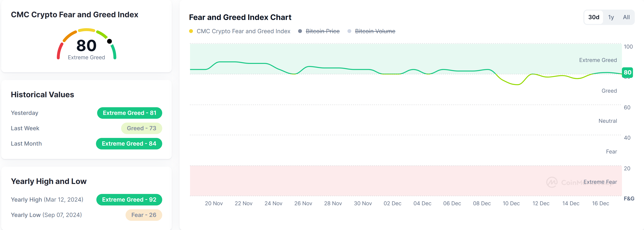Enable the Bitcoin Price series legend
Image resolution: width=644 pixels, height=230 pixels.
pos(322,31)
